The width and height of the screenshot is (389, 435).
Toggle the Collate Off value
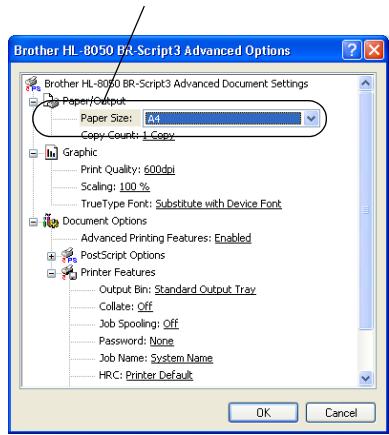tap(145, 307)
